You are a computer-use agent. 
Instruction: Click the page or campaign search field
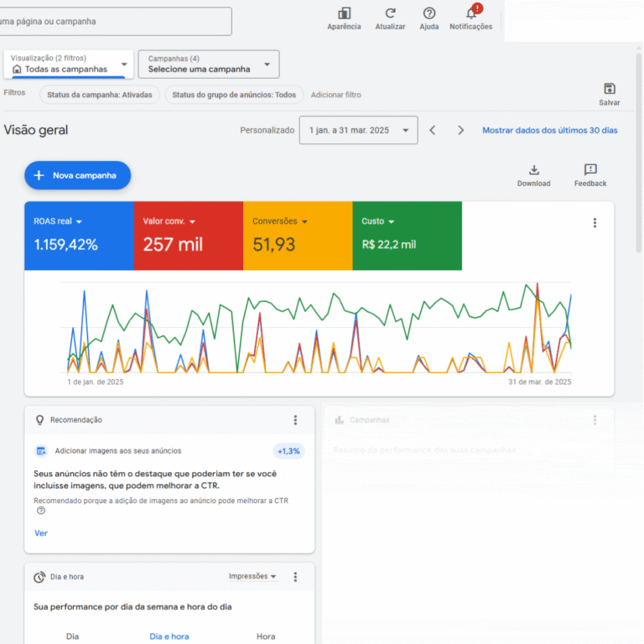pos(115,21)
